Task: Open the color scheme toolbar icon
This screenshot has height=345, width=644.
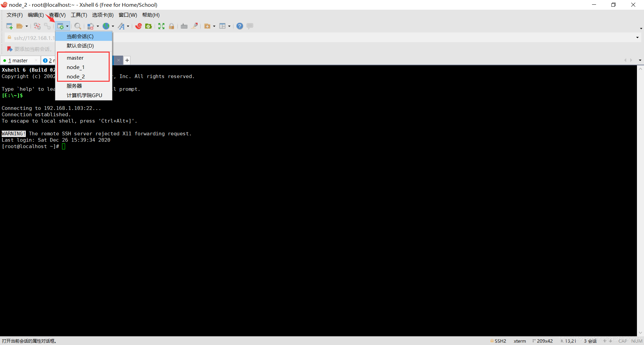Action: [x=91, y=26]
